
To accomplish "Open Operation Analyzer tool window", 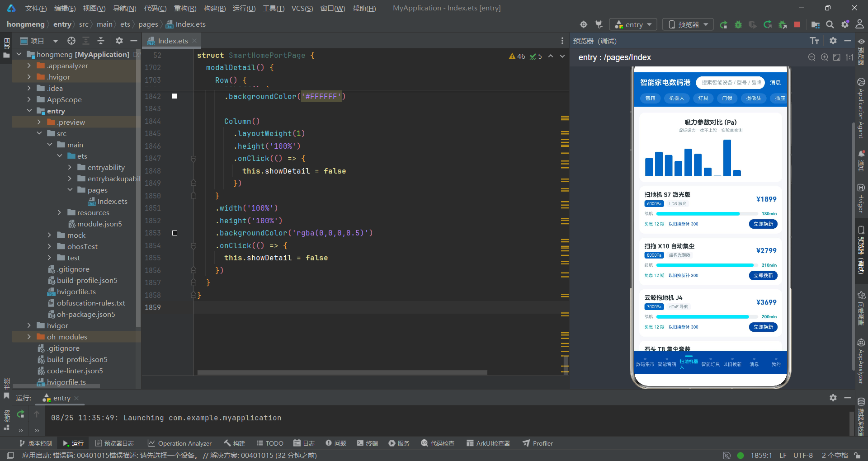I will coord(179,443).
